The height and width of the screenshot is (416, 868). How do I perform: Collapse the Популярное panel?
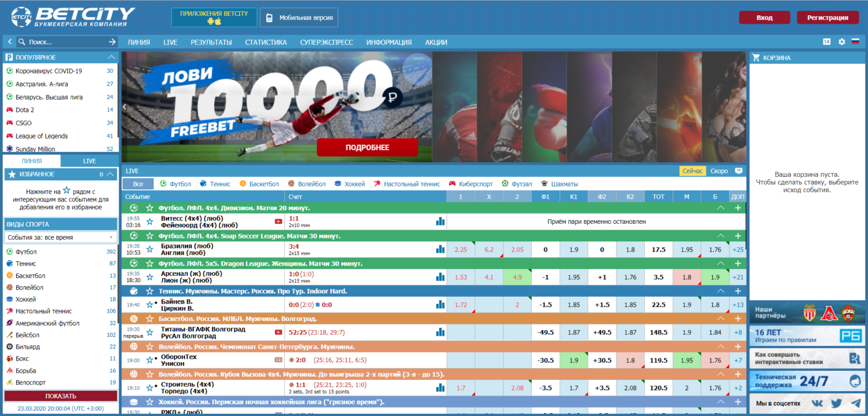[x=111, y=58]
